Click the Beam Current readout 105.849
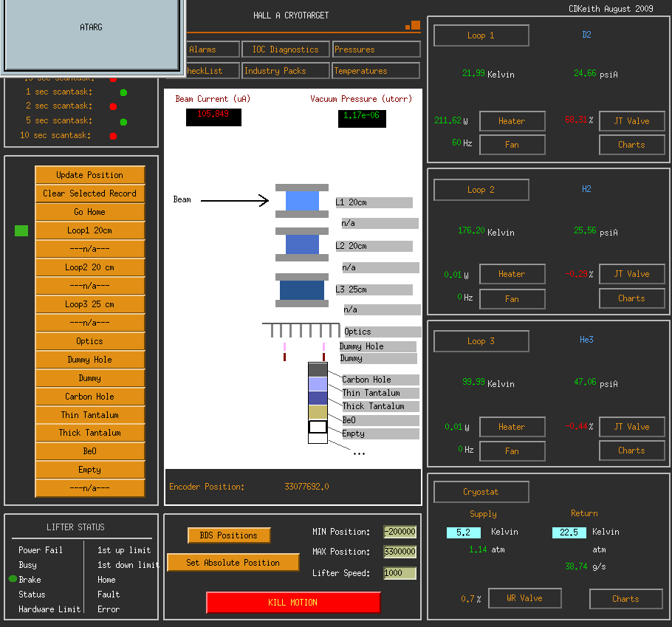This screenshot has width=672, height=627. tap(213, 117)
